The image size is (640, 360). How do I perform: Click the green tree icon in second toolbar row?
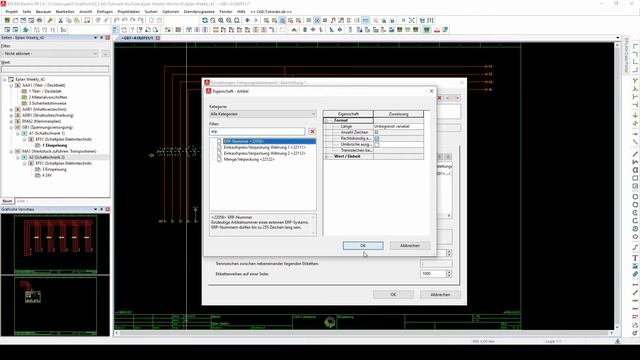pos(26,30)
